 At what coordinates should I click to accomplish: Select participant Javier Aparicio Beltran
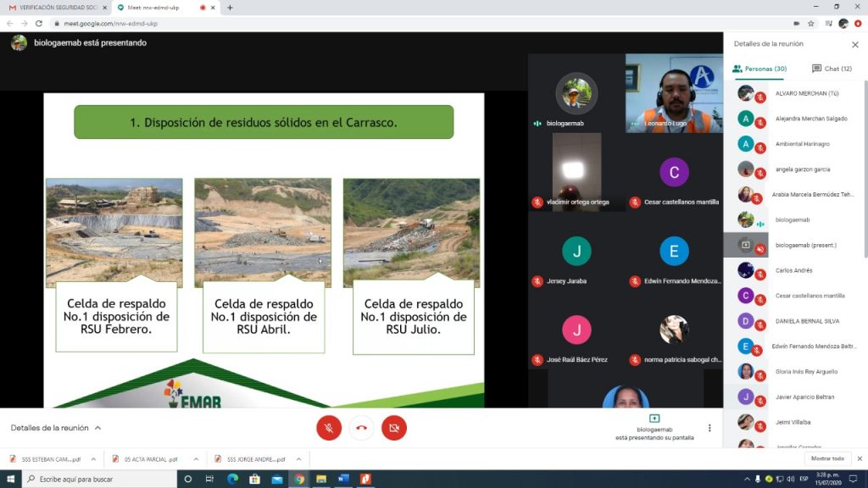(x=796, y=396)
